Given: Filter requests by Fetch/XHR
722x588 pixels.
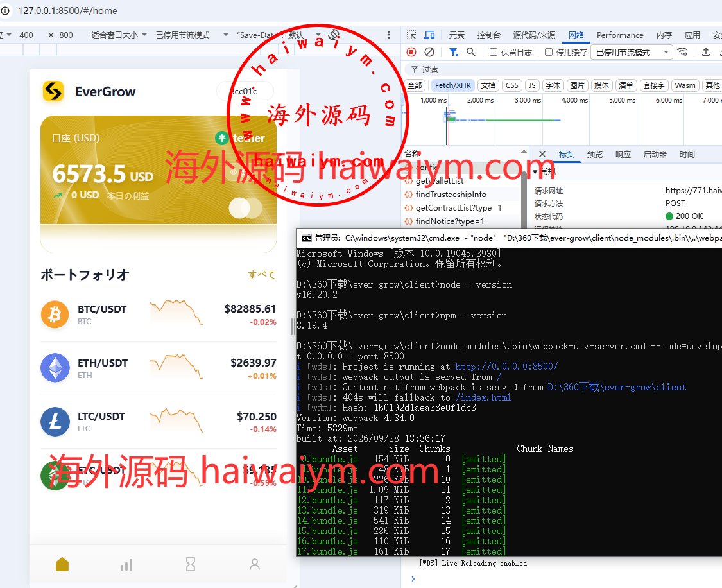Looking at the screenshot, I should point(452,85).
